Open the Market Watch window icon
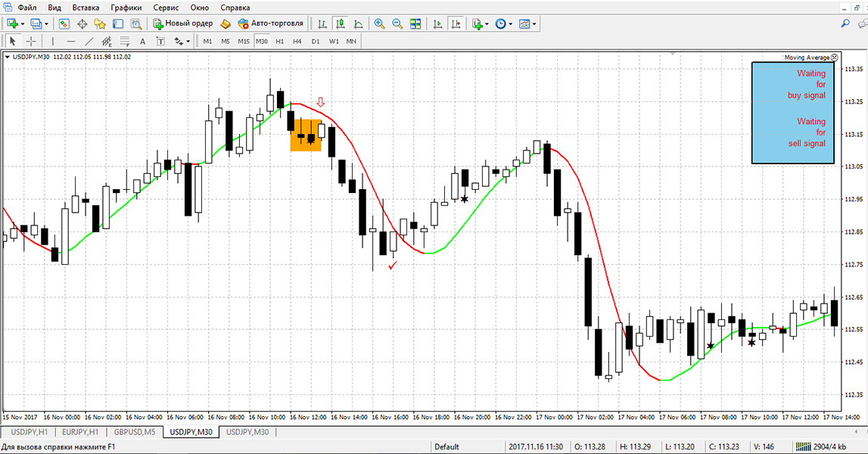 [64, 24]
